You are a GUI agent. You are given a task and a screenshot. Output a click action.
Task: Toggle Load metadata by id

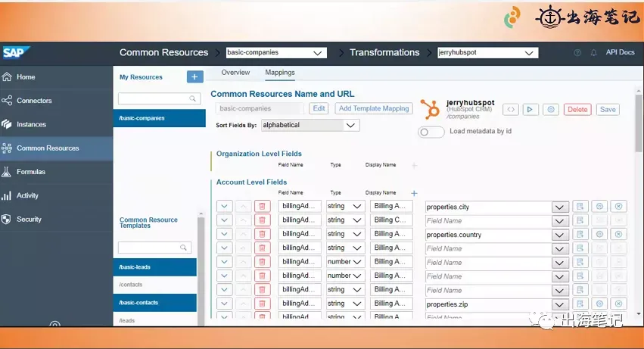click(x=431, y=132)
